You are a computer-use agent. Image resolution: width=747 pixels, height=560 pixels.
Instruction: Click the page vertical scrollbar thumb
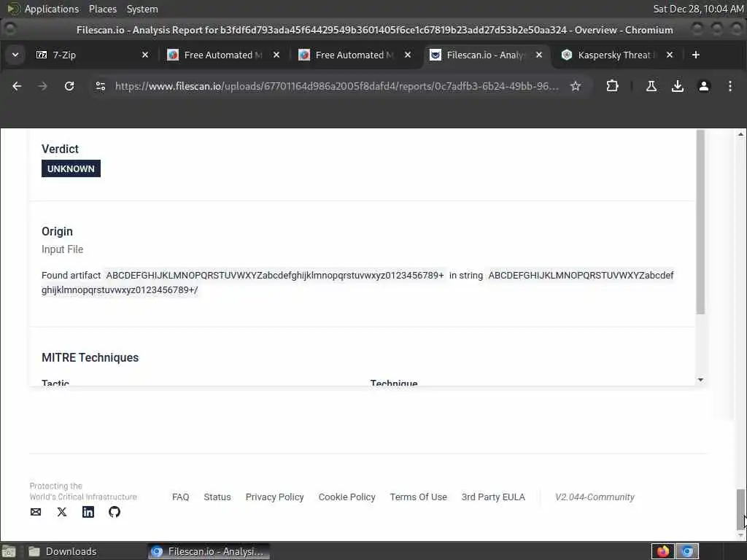click(740, 508)
